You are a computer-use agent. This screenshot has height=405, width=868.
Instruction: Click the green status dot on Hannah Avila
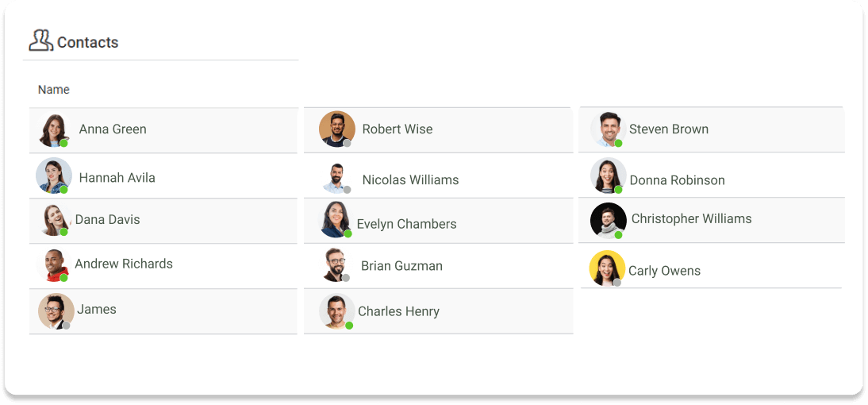(x=63, y=190)
